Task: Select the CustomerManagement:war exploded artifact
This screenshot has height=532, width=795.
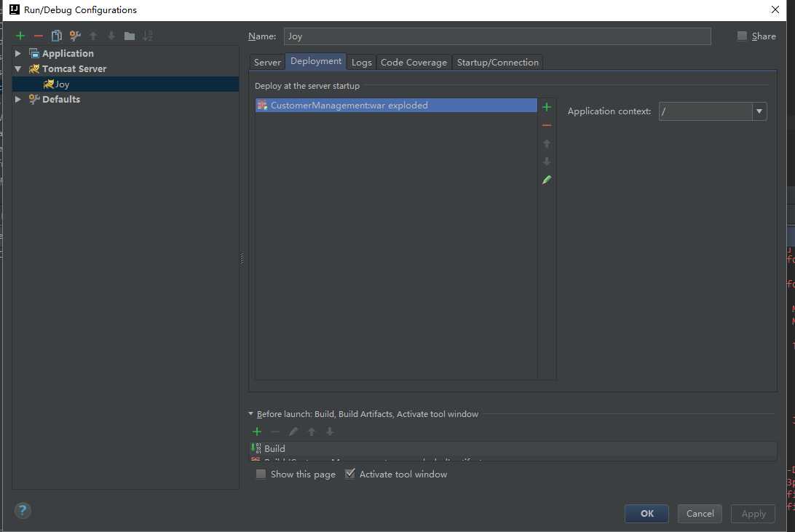Action: pos(396,106)
